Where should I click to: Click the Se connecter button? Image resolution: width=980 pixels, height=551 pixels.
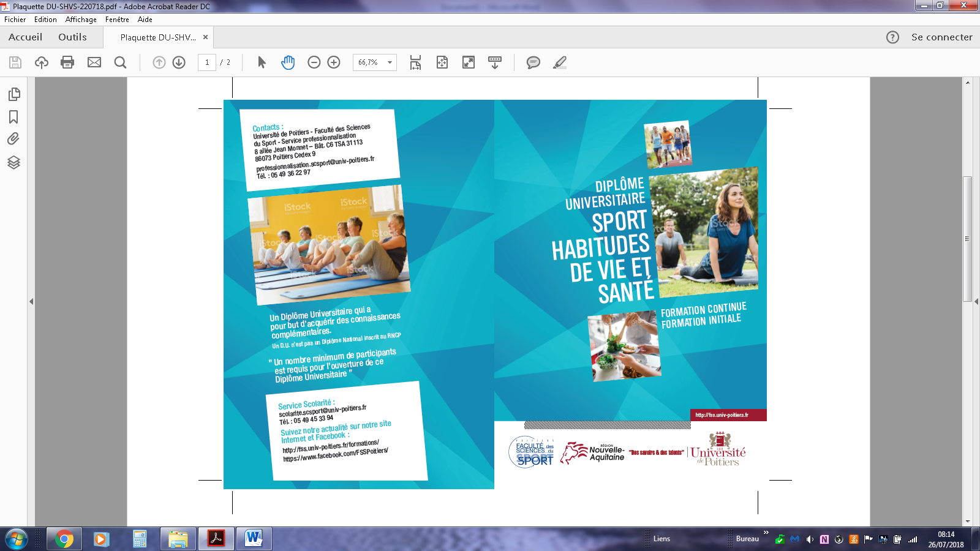pos(941,37)
